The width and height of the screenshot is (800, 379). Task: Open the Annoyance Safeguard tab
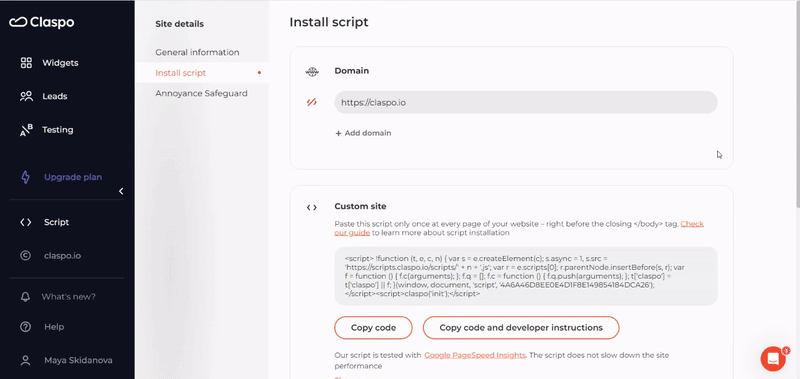(202, 93)
